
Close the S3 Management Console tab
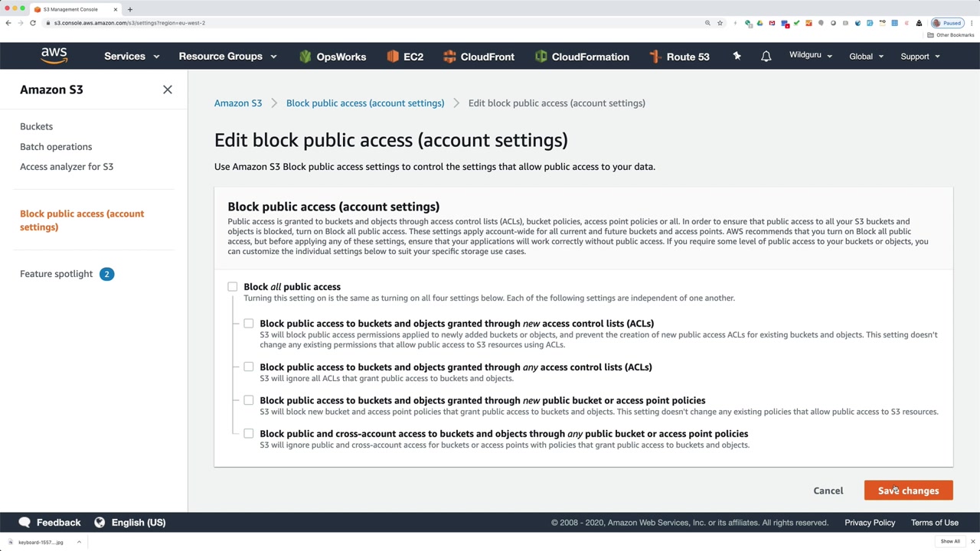[x=116, y=9]
